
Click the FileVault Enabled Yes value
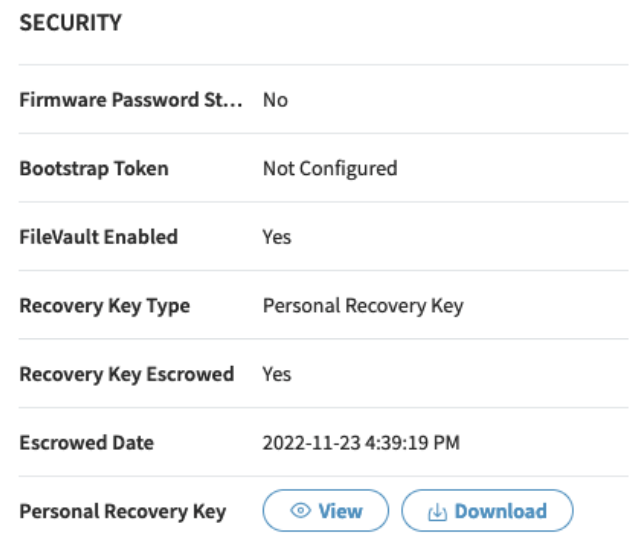click(x=277, y=237)
